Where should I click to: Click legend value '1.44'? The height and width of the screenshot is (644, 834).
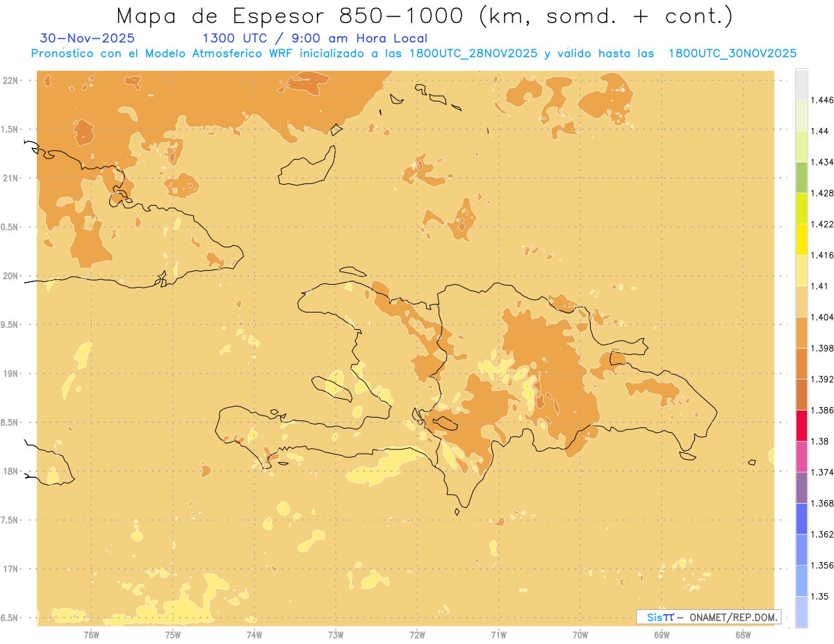[x=819, y=131]
